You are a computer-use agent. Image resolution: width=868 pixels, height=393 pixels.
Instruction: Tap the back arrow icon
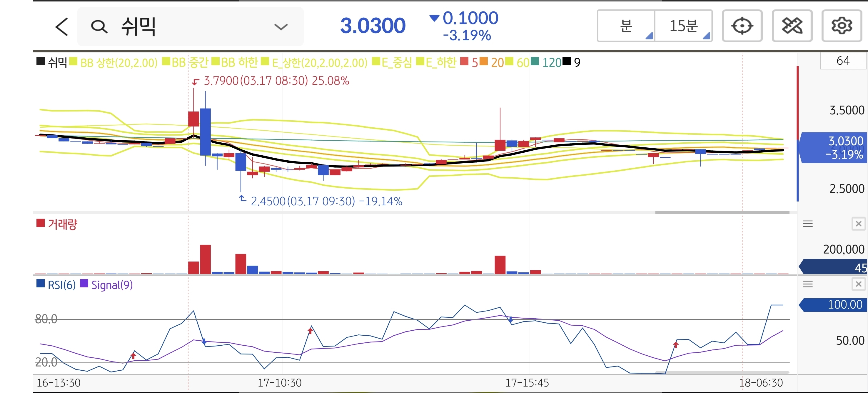(x=62, y=27)
